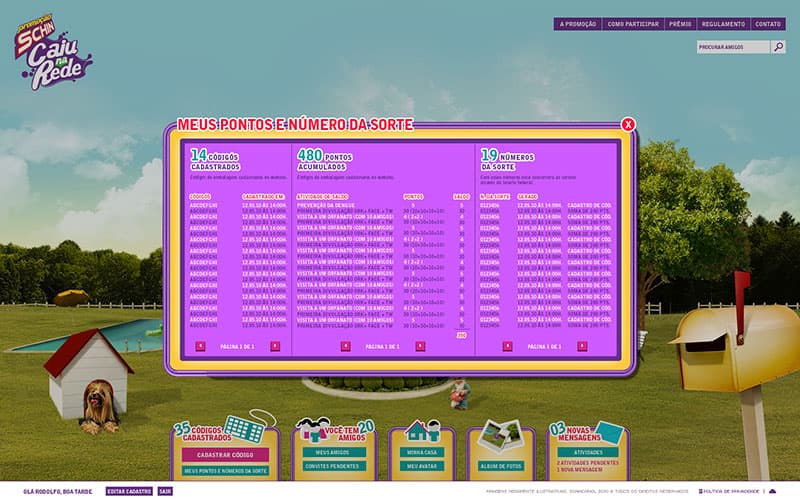
Task: Click the search magnifier icon
Action: pyautogui.click(x=778, y=47)
